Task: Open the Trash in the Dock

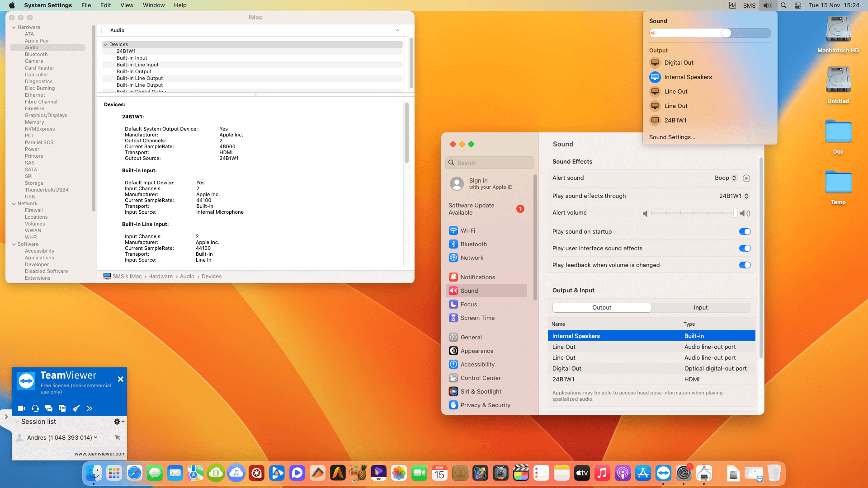Action: pos(774,473)
